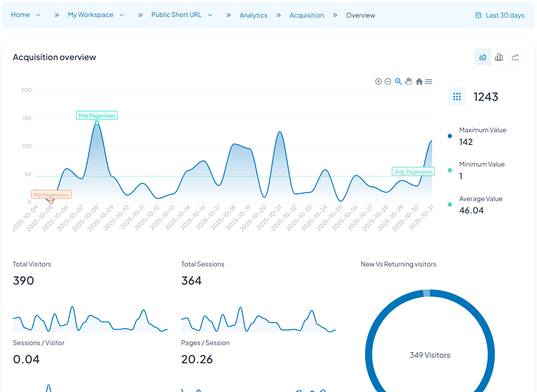Expand the Home dropdown chevron
This screenshot has width=537, height=392.
coord(38,15)
